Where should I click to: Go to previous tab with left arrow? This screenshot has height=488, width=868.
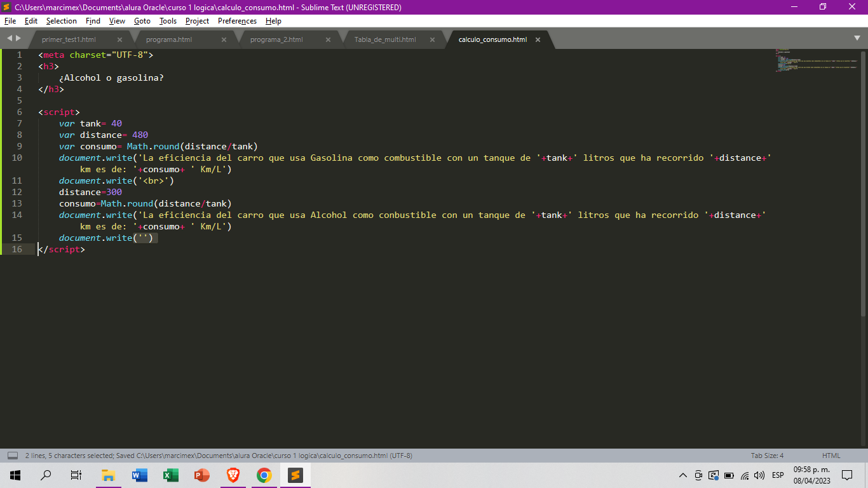click(x=10, y=39)
